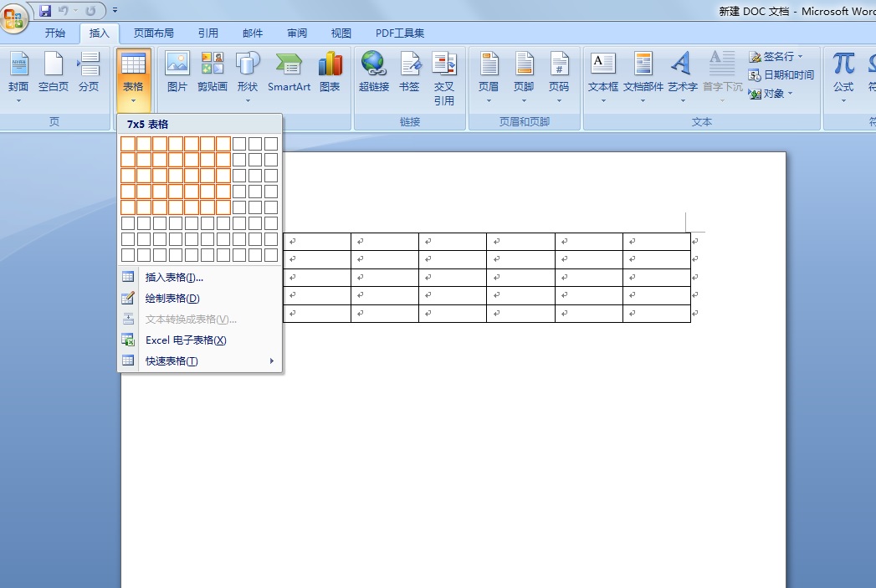876x588 pixels.
Task: Insert an equation (公式)
Action: click(x=843, y=78)
